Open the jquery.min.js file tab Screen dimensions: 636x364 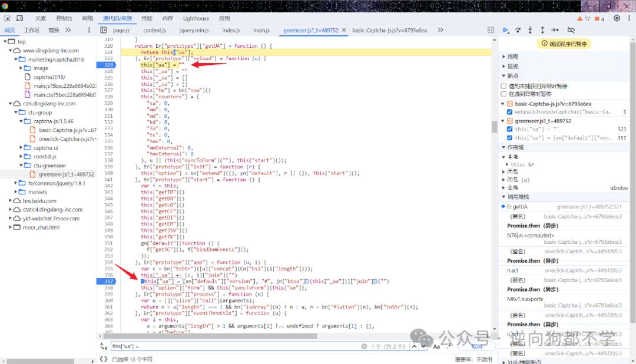click(194, 30)
